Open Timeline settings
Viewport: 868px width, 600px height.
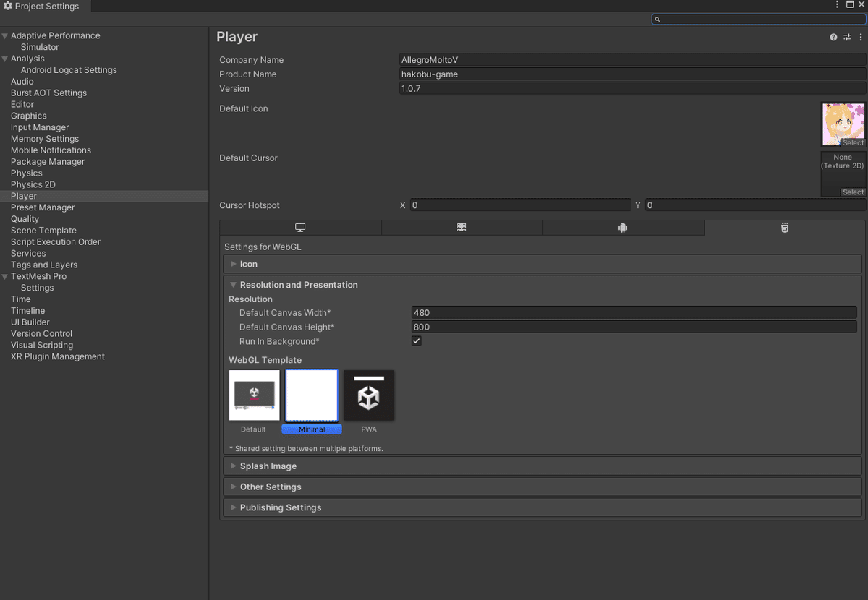(x=28, y=311)
